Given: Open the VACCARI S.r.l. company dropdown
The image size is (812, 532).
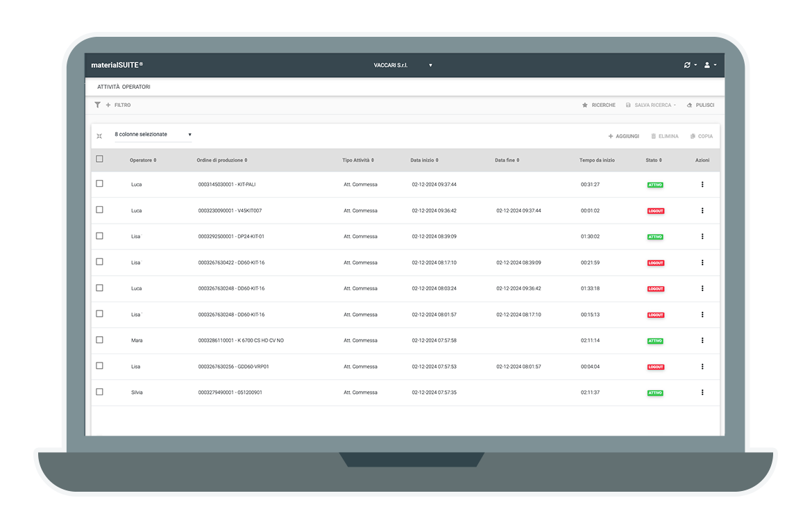Looking at the screenshot, I should point(403,65).
